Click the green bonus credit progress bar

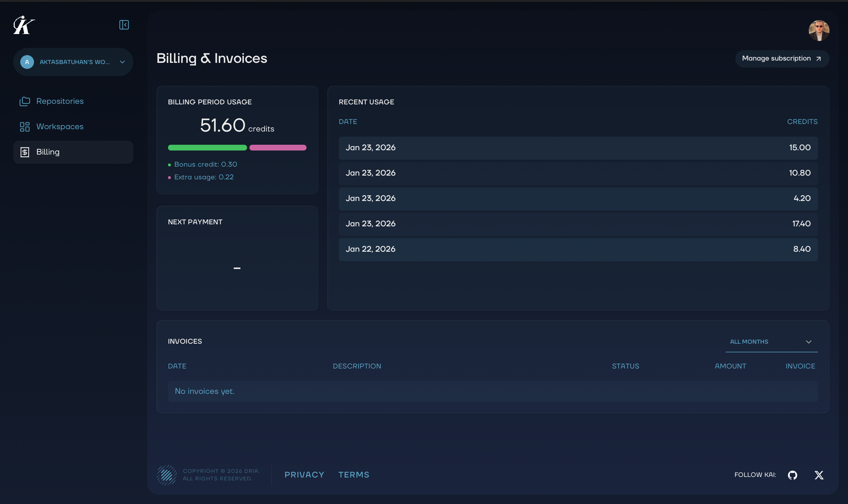[207, 147]
